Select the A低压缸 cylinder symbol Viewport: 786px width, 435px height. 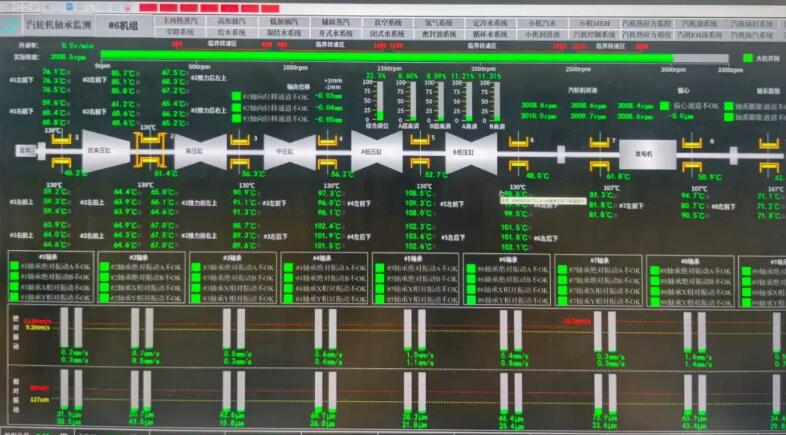tap(376, 150)
